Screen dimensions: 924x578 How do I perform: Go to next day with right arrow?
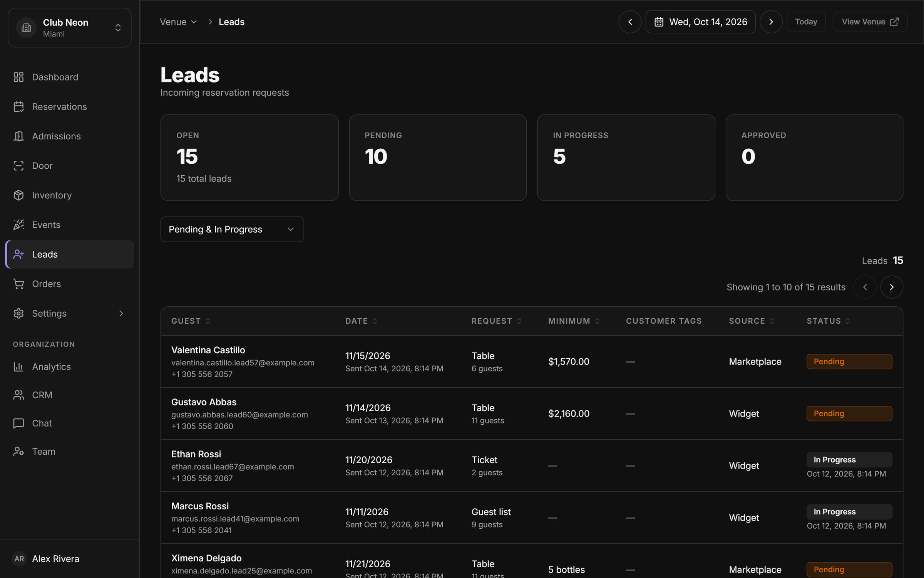click(771, 22)
